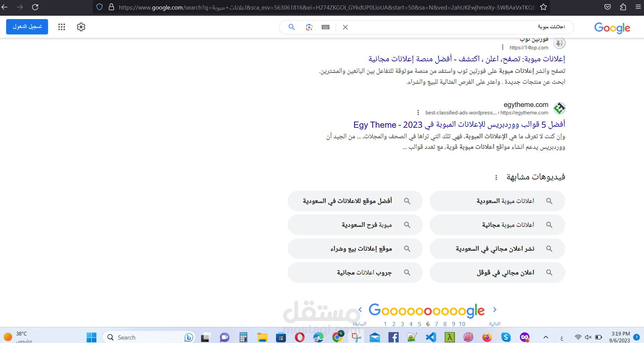
Task: Go to results page 10
Action: (x=462, y=324)
